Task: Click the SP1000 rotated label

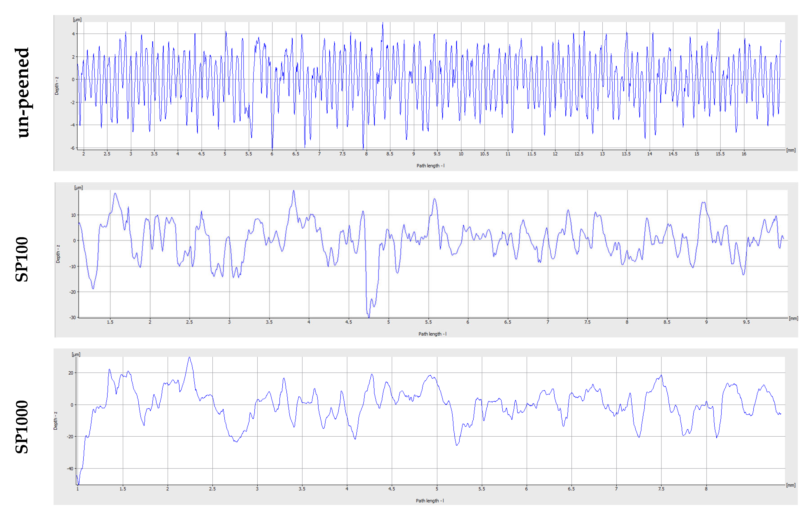Action: [x=22, y=427]
